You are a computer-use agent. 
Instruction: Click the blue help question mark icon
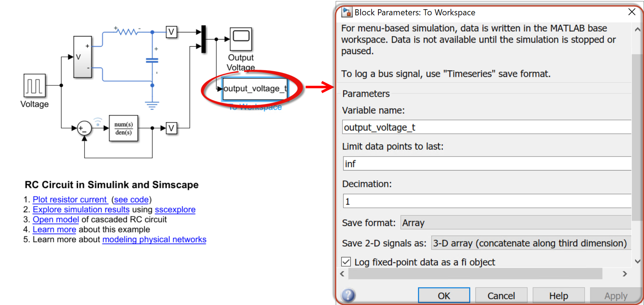click(x=348, y=295)
